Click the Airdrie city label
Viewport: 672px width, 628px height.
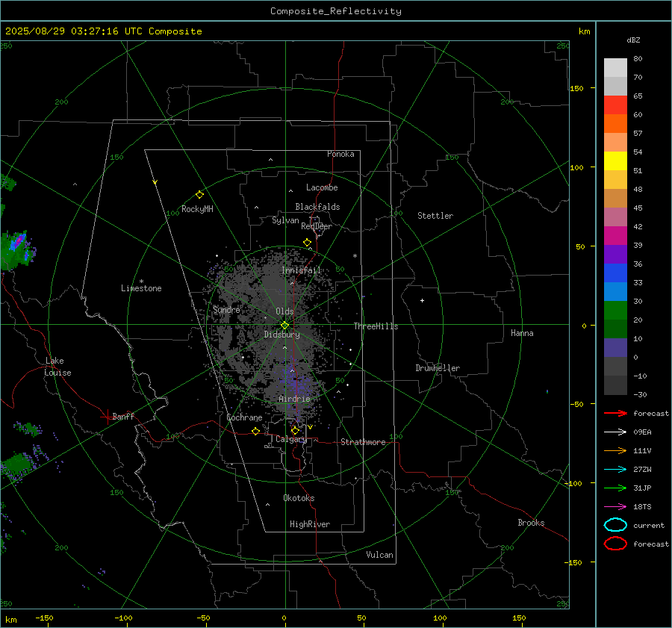click(x=294, y=399)
